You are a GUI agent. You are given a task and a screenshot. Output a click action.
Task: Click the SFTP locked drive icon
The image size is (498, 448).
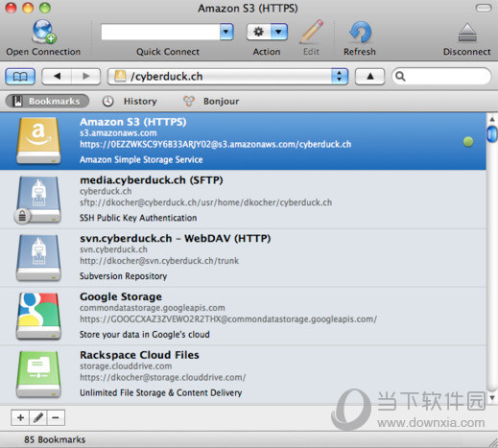tap(37, 200)
